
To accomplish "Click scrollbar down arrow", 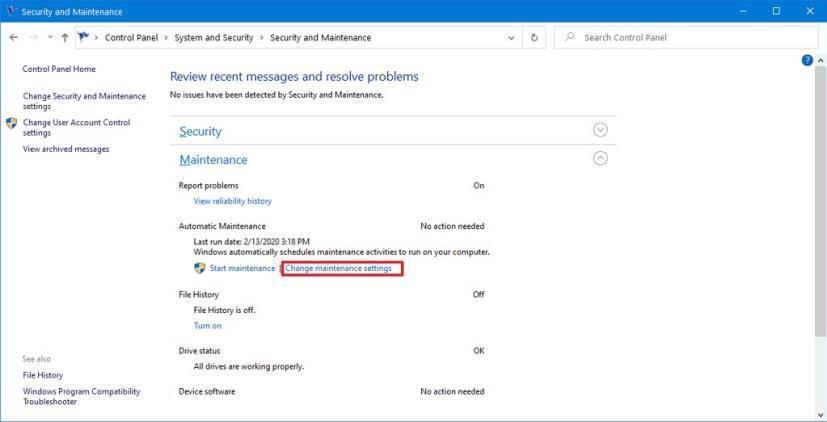I will tap(820, 415).
